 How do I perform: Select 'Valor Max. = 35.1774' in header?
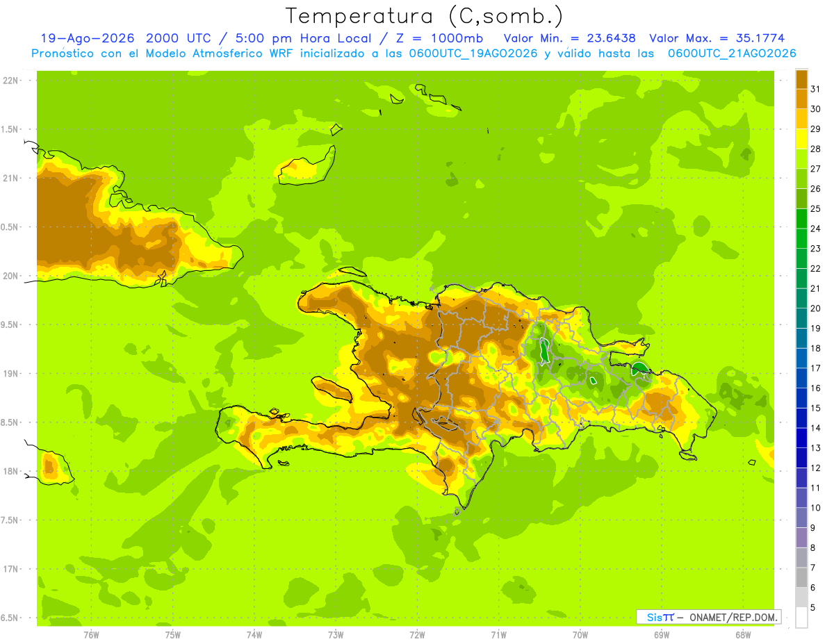click(x=717, y=38)
